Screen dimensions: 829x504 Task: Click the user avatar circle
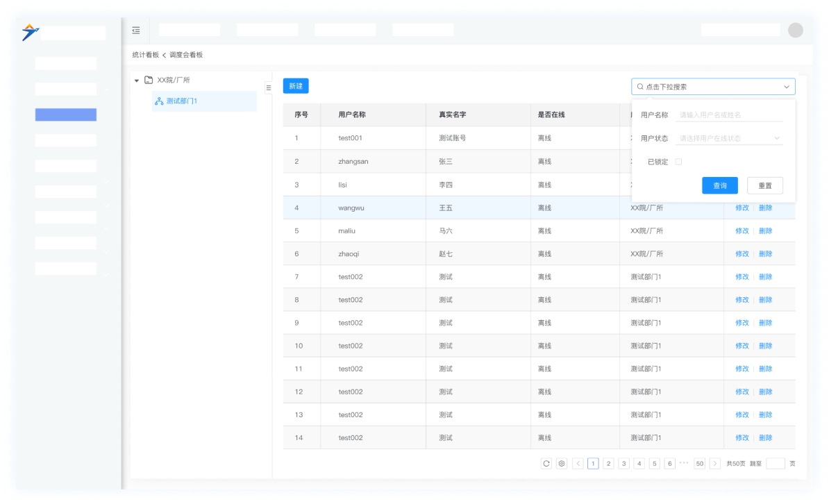point(796,30)
